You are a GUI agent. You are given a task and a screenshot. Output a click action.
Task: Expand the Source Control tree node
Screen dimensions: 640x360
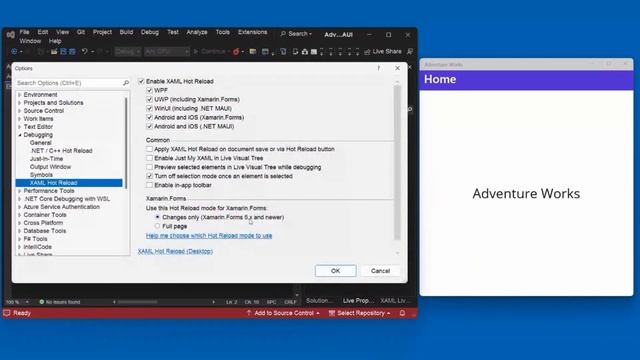tap(20, 111)
